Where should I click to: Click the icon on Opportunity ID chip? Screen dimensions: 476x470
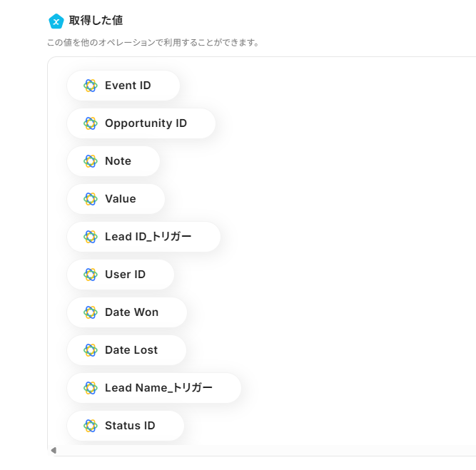(x=91, y=123)
